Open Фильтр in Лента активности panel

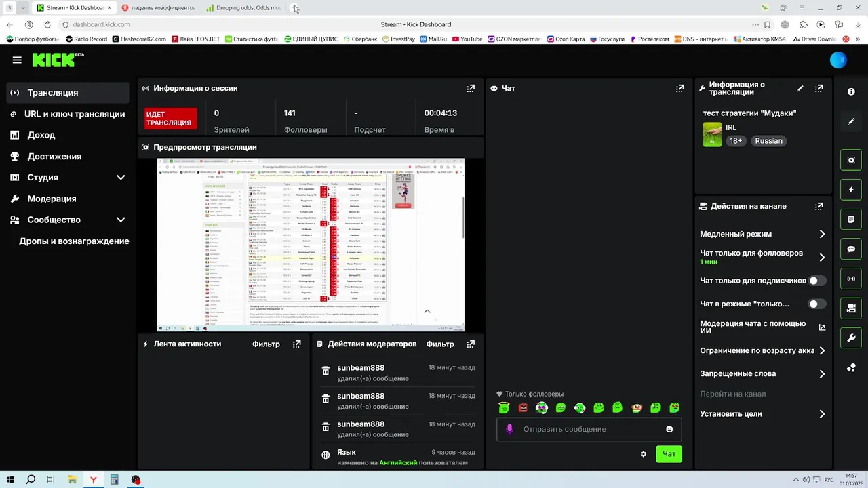tap(266, 344)
